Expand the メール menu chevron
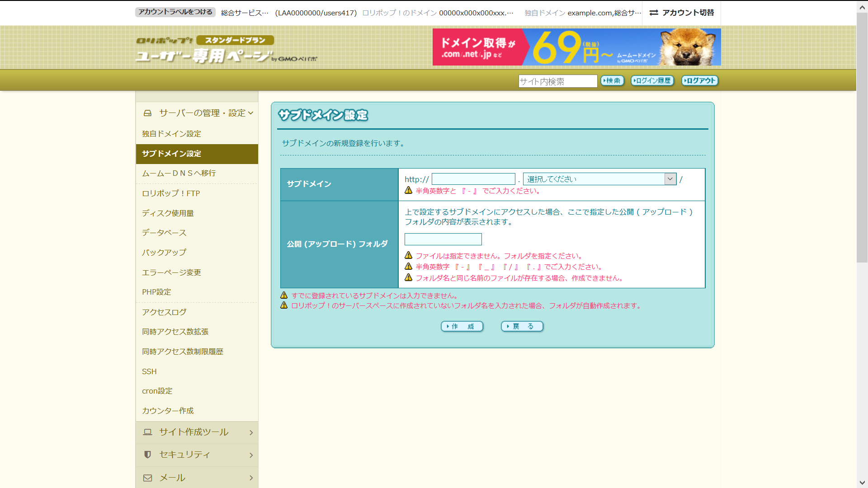Viewport: 868px width, 488px height. [251, 478]
